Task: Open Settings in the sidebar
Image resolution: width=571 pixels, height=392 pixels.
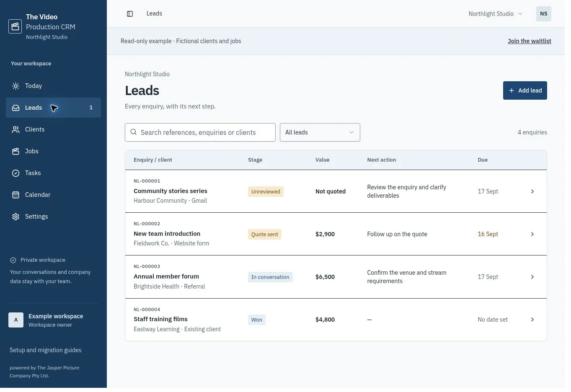Action: [x=53, y=217]
